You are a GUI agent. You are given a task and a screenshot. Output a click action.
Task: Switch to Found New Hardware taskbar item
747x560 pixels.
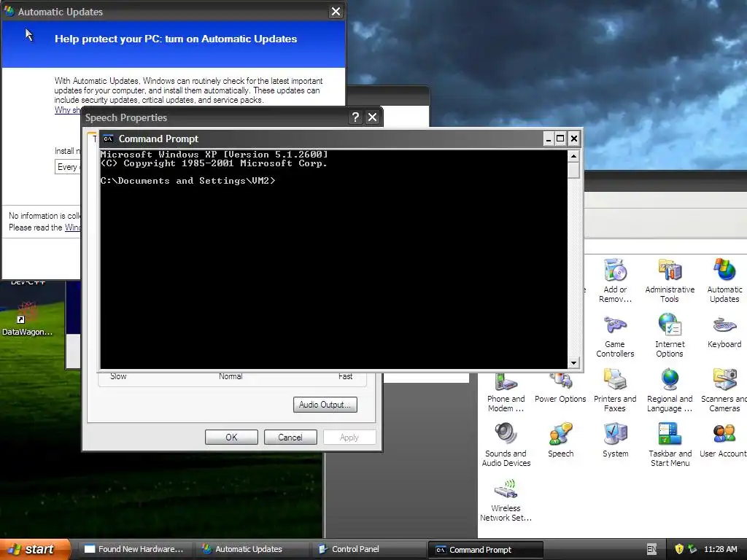[x=135, y=549]
